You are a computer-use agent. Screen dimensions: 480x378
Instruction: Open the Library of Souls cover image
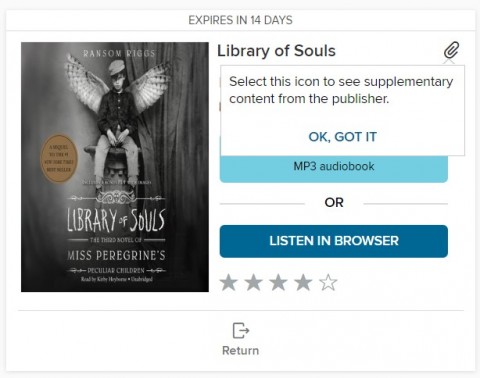(x=115, y=167)
